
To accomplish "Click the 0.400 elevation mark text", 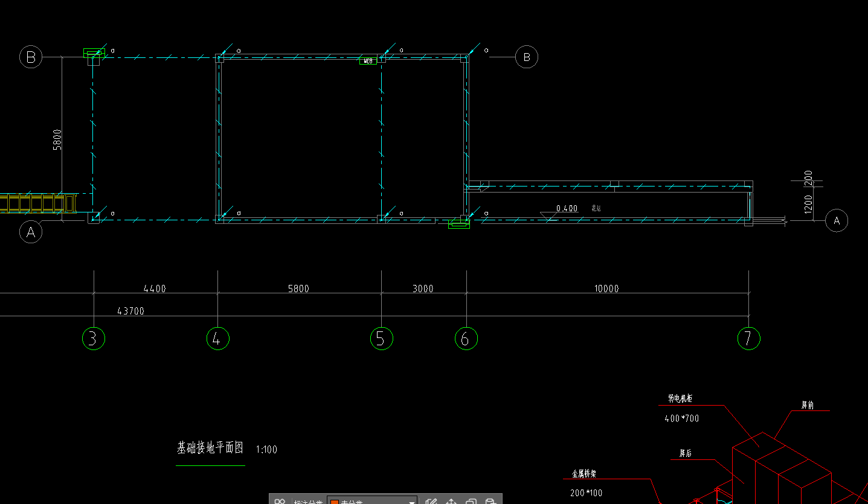I will pyautogui.click(x=567, y=208).
